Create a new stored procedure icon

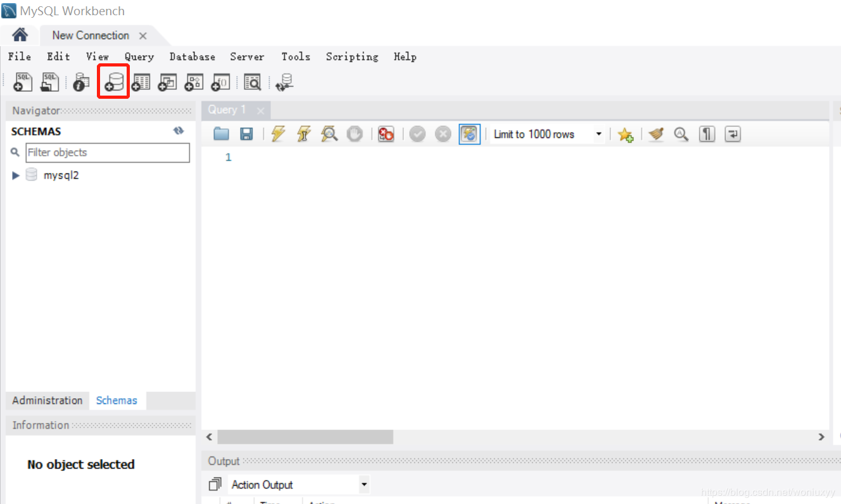tap(194, 82)
